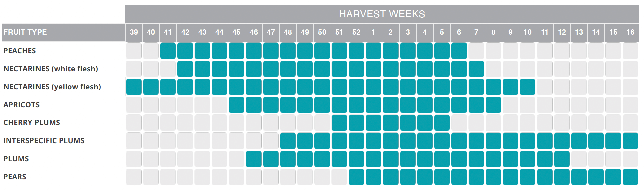Screen dimensions: 644x190
Task: Select the Plums week 46 cell
Action: click(x=254, y=159)
